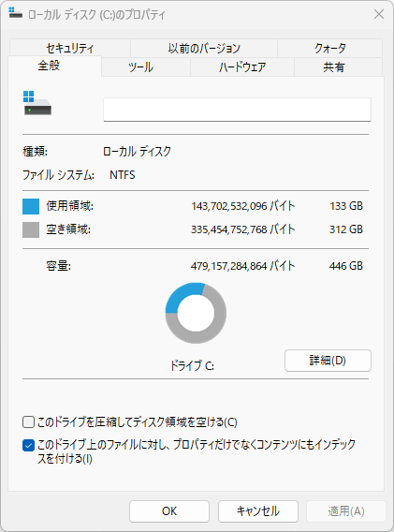Confirm with the OK button
Screen dimensions: 394x532
[x=169, y=511]
